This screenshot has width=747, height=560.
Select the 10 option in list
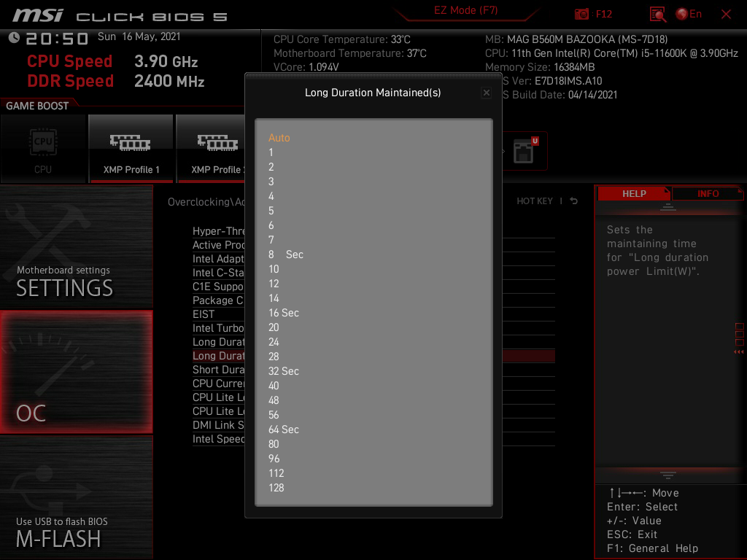[x=274, y=269]
